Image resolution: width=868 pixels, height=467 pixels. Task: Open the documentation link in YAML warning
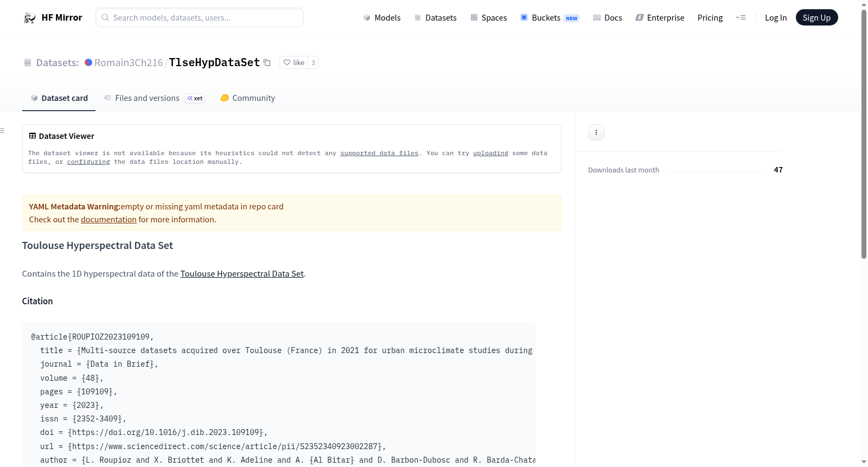(x=108, y=220)
